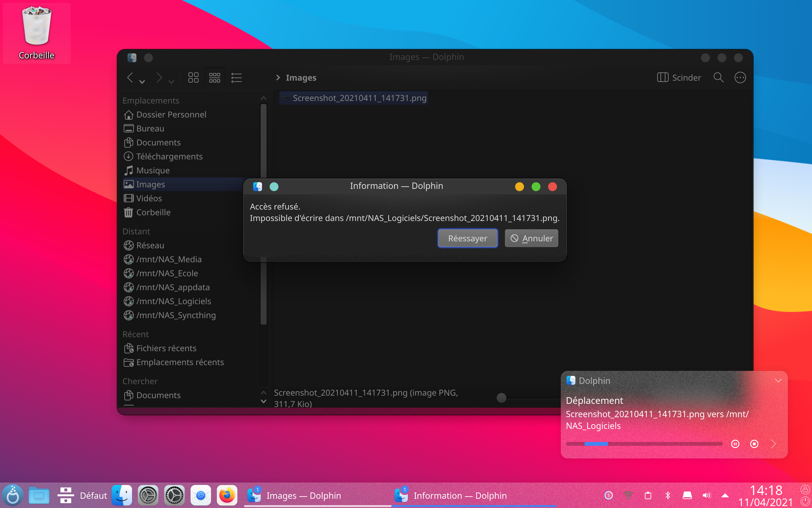This screenshot has height=508, width=812.
Task: Click the Images breadcrumb label
Action: [x=301, y=77]
